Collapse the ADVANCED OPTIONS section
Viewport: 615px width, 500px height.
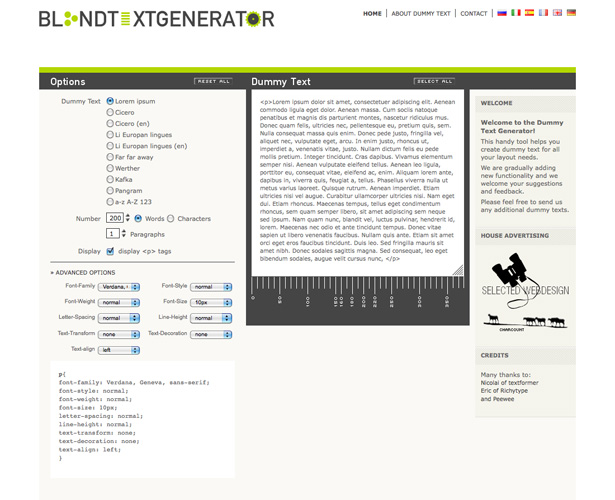click(x=83, y=273)
